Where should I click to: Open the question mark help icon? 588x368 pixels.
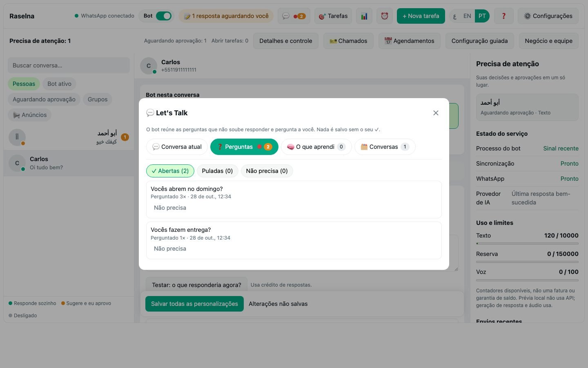[503, 16]
